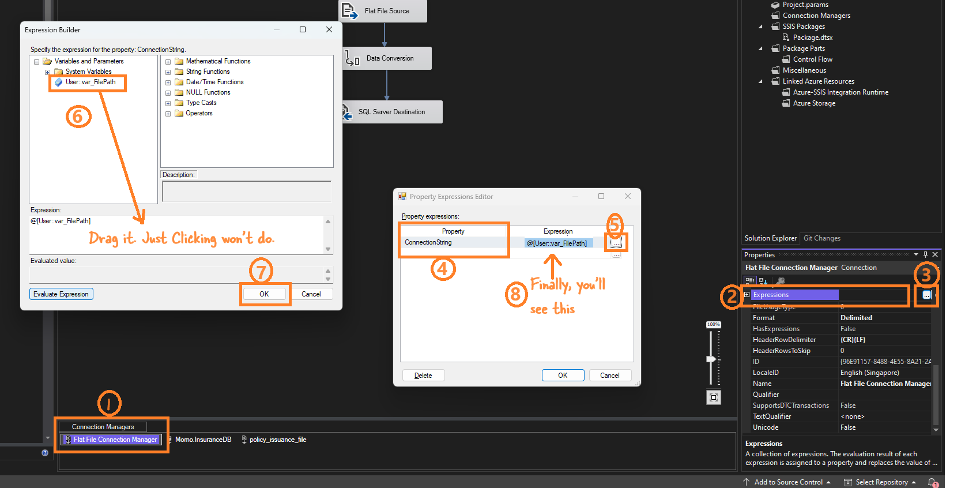Open the Properties window options dropdown arrow
980x488 pixels.
916,254
